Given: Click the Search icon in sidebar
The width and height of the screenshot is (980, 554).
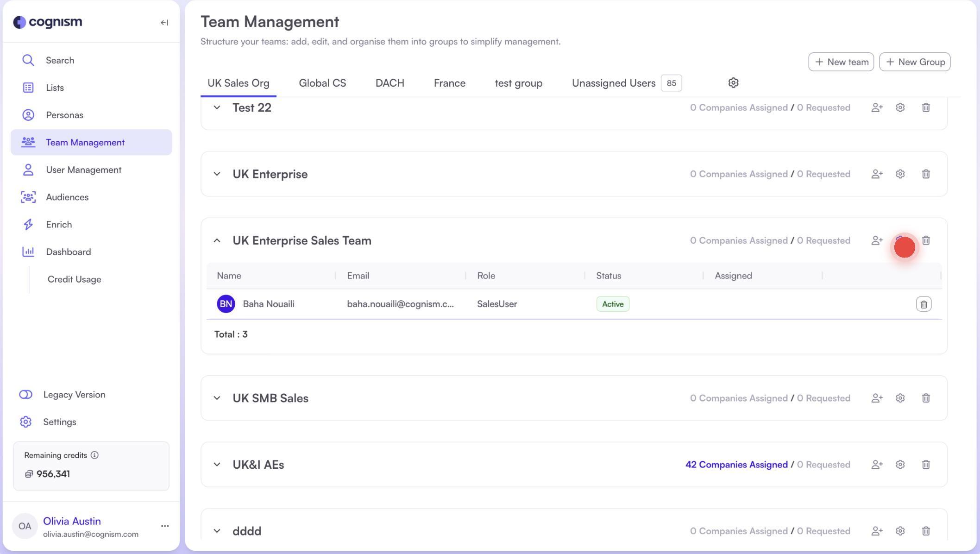Looking at the screenshot, I should coord(28,60).
